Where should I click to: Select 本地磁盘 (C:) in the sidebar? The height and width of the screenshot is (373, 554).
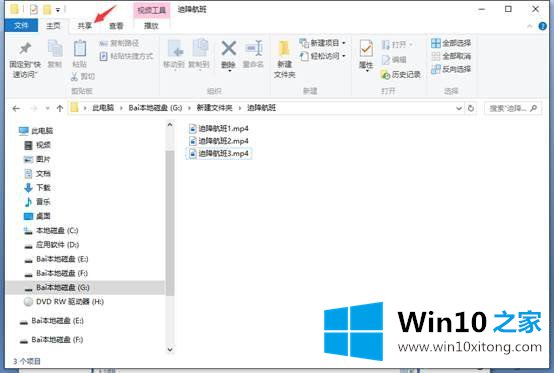[x=51, y=231]
